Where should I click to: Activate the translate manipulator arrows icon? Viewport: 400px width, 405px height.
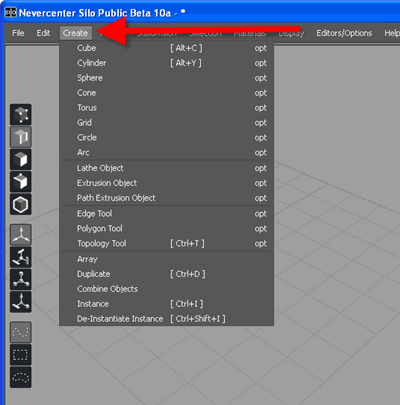coord(21,235)
